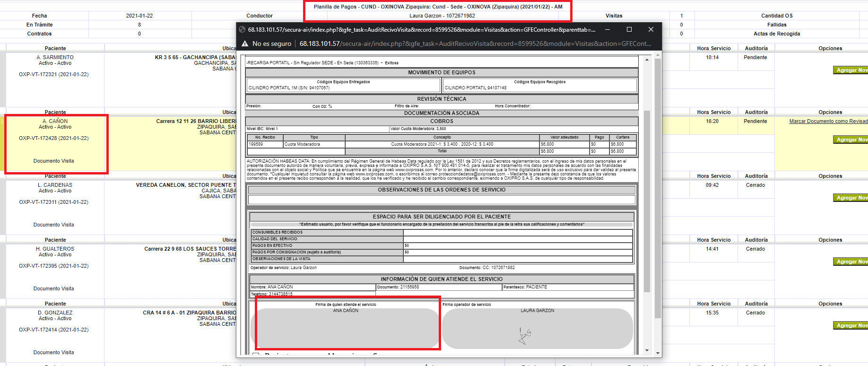Close the Secura-air popup window
Screen dimensions: 868x366
(651, 29)
